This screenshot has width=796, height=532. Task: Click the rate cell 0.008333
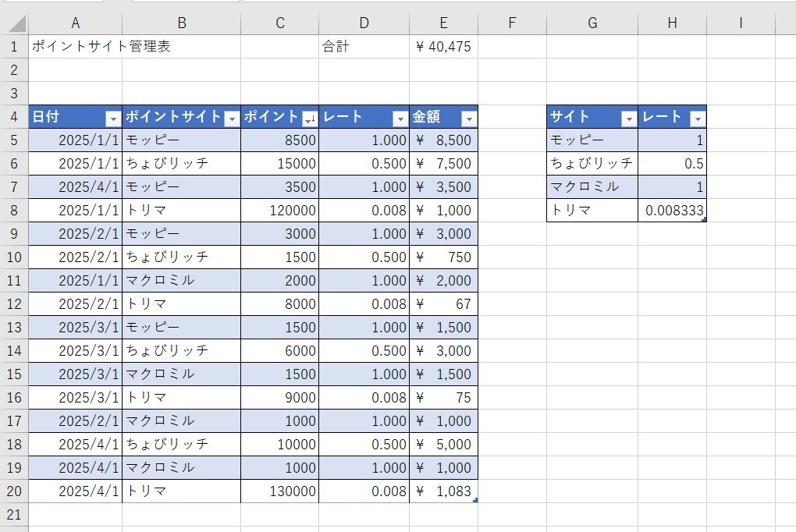[672, 210]
